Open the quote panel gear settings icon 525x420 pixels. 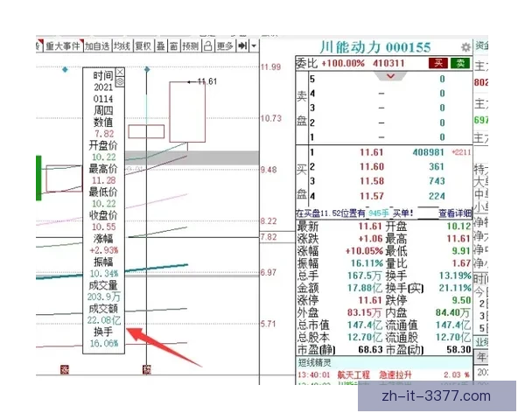tap(465, 47)
